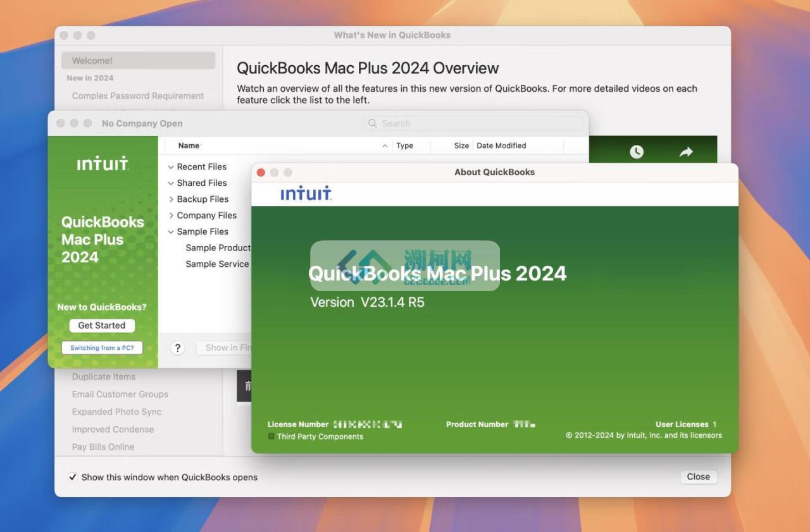
Task: Open Improved Condense topic
Action: coord(113,430)
